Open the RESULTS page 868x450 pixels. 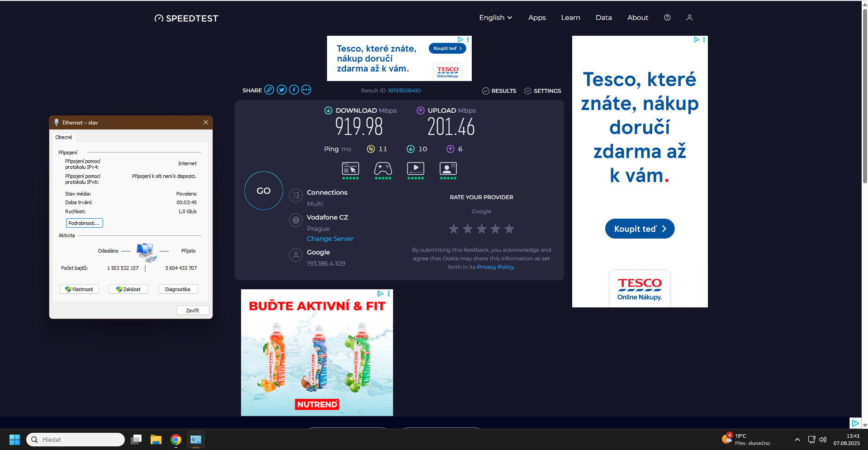[499, 91]
